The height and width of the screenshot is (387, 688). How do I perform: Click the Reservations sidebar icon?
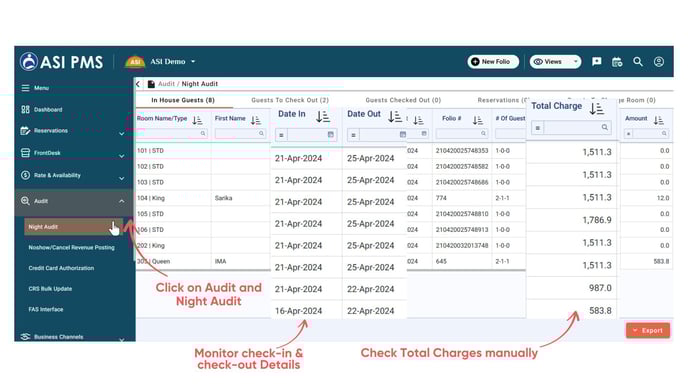25,131
